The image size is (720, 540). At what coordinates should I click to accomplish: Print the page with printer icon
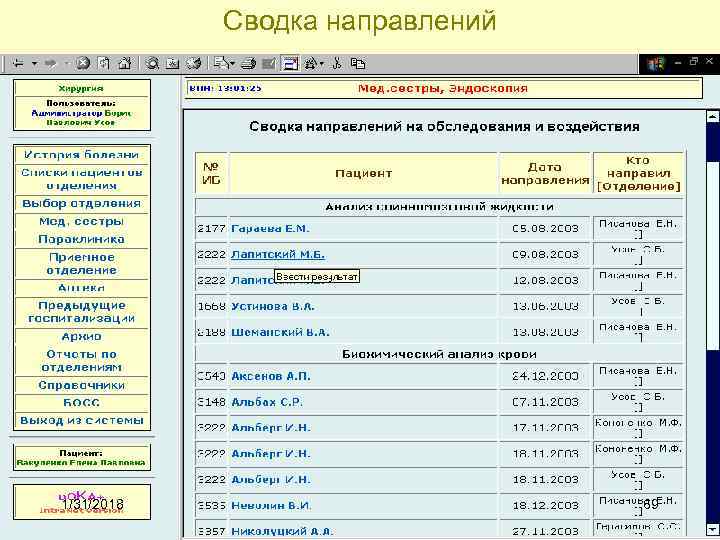tap(248, 63)
